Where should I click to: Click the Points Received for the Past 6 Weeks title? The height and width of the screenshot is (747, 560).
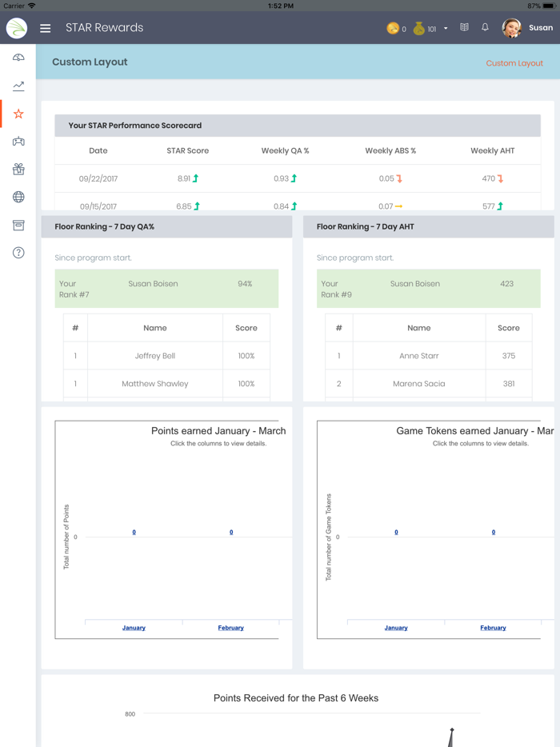[x=296, y=698]
